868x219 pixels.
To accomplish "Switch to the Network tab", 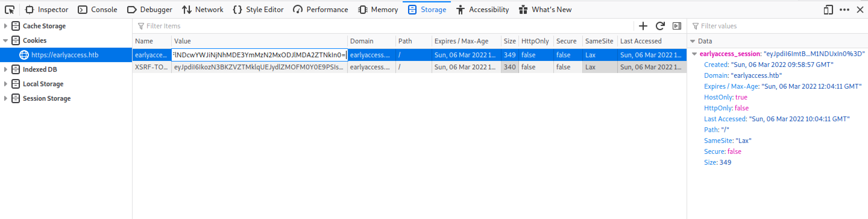I will point(203,10).
